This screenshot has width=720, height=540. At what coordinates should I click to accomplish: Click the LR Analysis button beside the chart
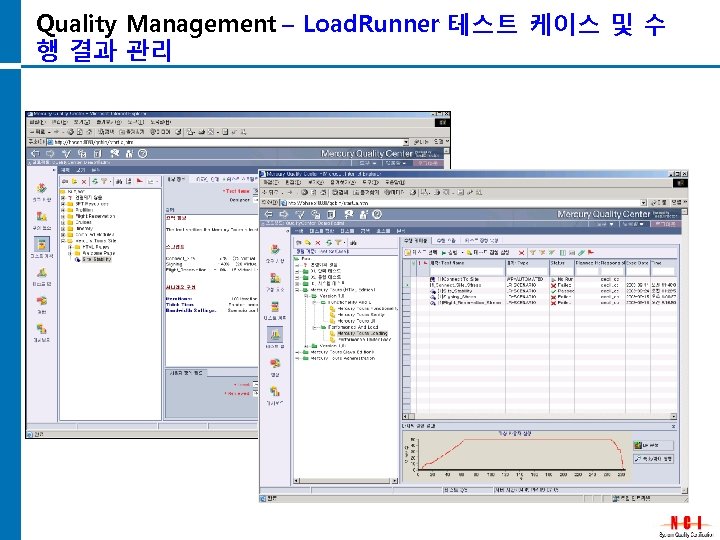(653, 445)
